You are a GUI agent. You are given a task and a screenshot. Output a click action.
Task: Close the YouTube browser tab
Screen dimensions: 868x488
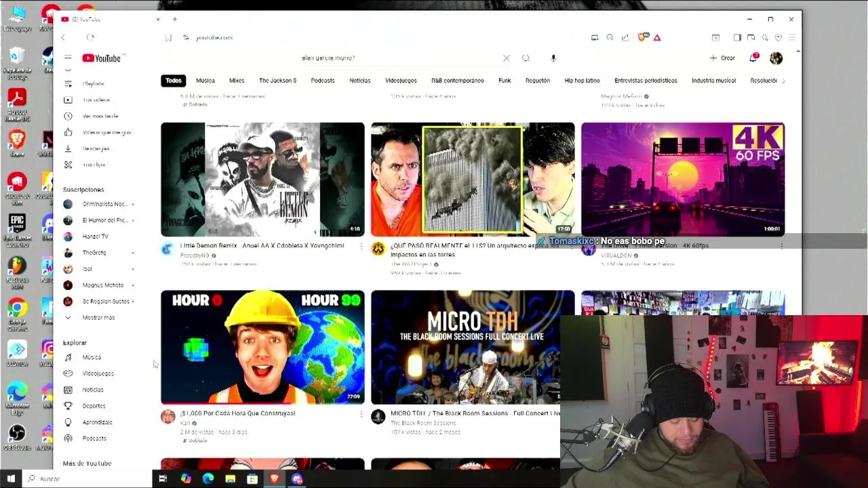point(158,19)
